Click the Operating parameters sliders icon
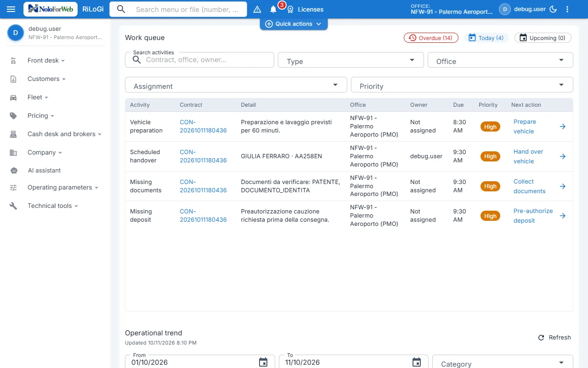The height and width of the screenshot is (368, 588). [x=13, y=187]
